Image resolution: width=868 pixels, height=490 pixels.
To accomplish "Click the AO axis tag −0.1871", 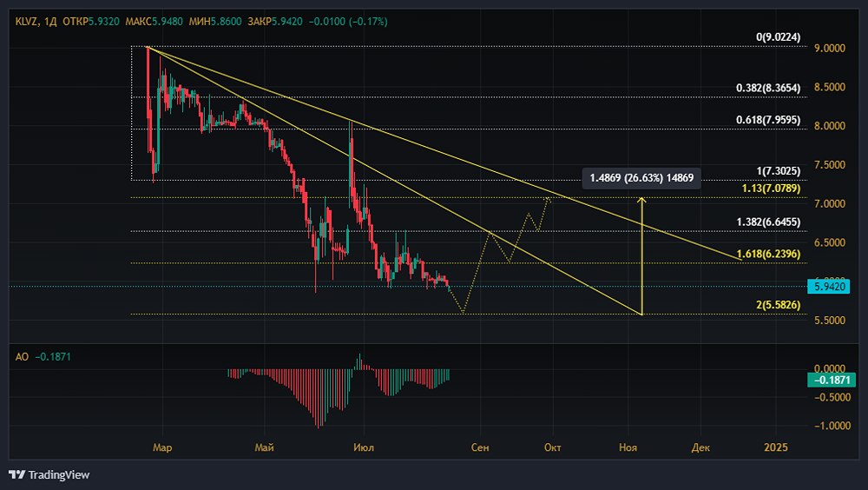I will point(832,380).
